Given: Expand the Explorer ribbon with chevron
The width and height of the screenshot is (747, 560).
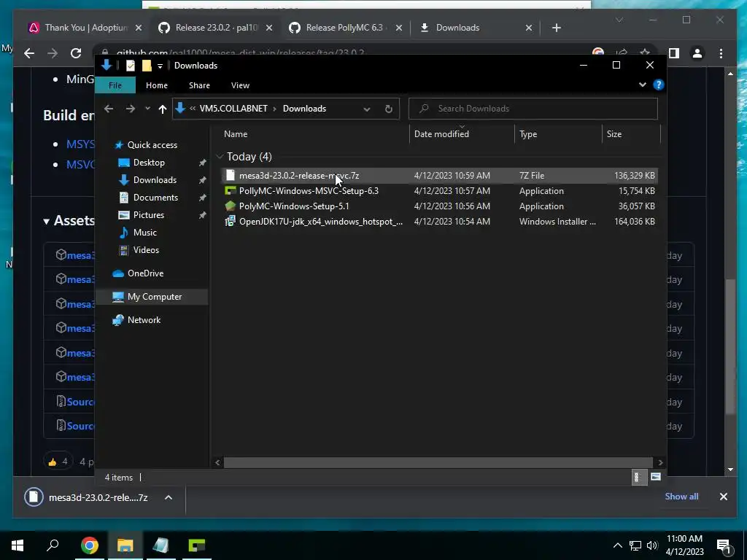Looking at the screenshot, I should point(642,85).
